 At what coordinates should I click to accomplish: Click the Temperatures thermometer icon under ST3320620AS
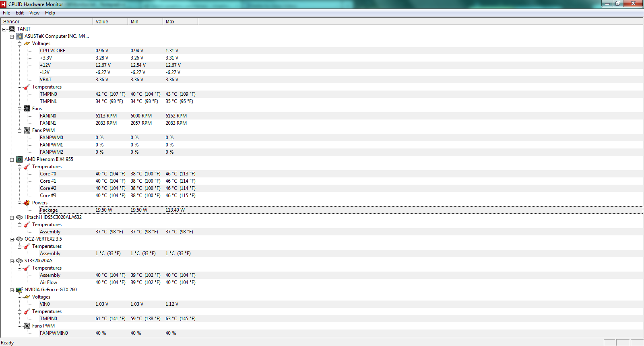click(27, 268)
